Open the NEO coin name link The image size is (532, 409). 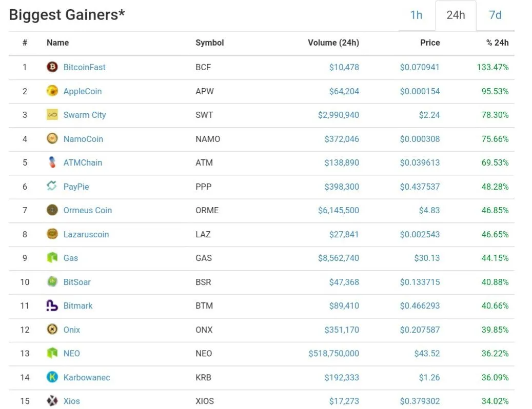click(72, 353)
